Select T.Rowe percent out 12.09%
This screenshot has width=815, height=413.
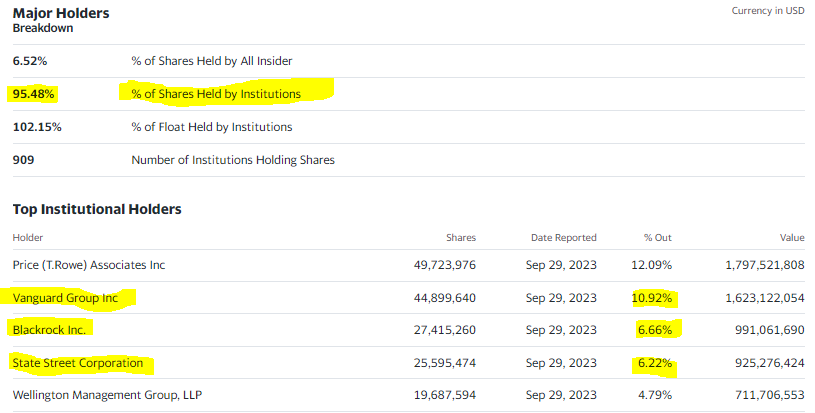pyautogui.click(x=651, y=265)
